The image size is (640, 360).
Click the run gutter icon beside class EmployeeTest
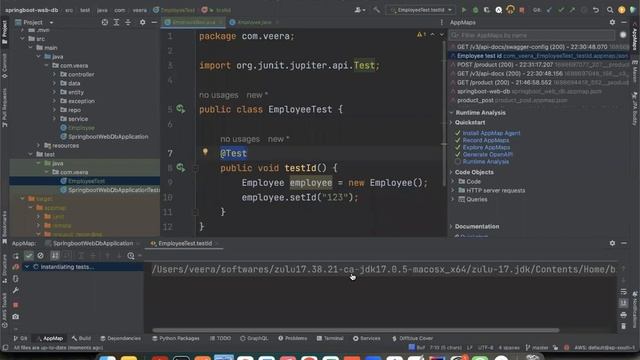coord(181,109)
